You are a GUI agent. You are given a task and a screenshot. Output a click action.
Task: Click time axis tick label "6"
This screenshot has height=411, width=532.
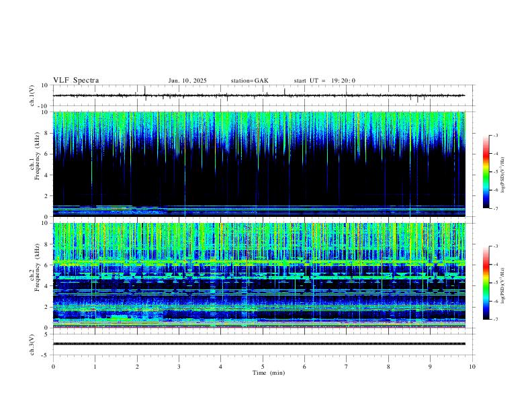click(x=304, y=367)
